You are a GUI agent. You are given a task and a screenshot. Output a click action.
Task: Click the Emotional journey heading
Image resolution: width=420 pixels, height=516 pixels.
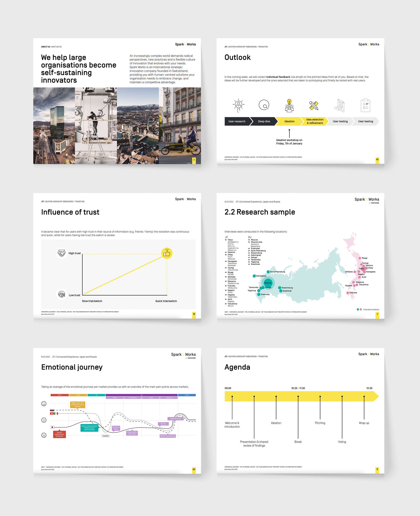pos(72,367)
